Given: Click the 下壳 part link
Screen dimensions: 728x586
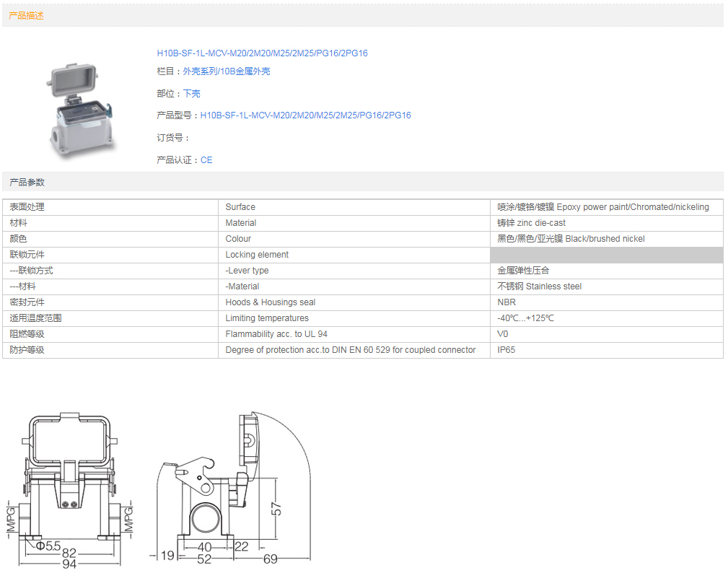Looking at the screenshot, I should click(192, 94).
